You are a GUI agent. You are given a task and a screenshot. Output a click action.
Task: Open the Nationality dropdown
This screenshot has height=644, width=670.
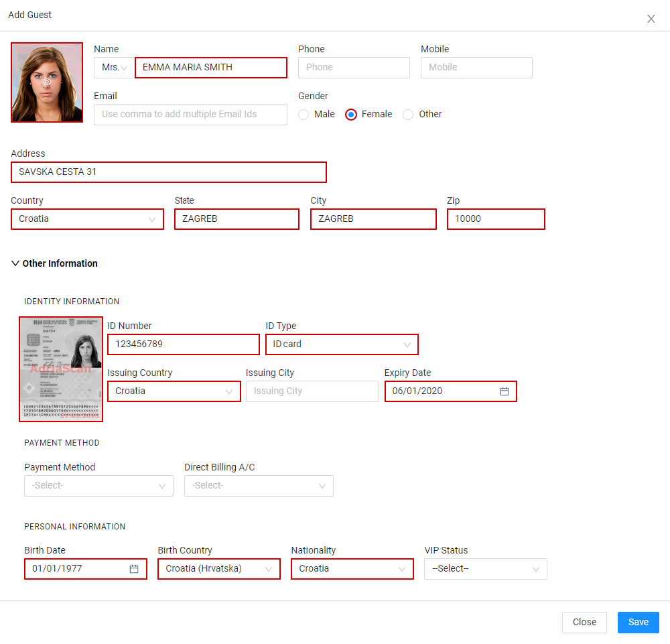point(352,569)
